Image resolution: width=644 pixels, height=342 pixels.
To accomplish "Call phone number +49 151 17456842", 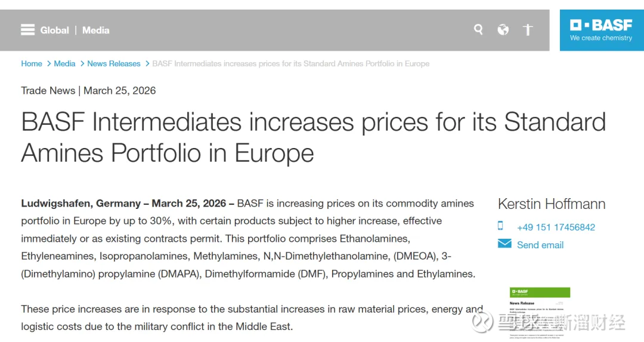I will (x=556, y=227).
